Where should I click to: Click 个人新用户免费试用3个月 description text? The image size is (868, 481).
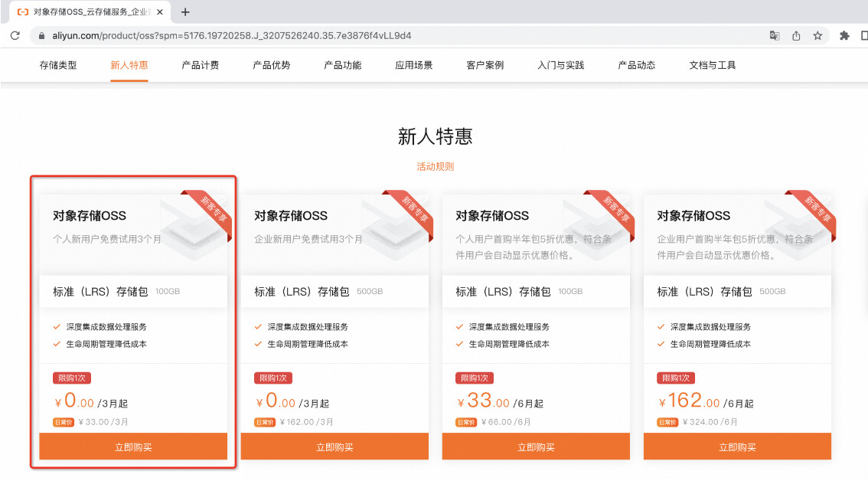point(107,239)
